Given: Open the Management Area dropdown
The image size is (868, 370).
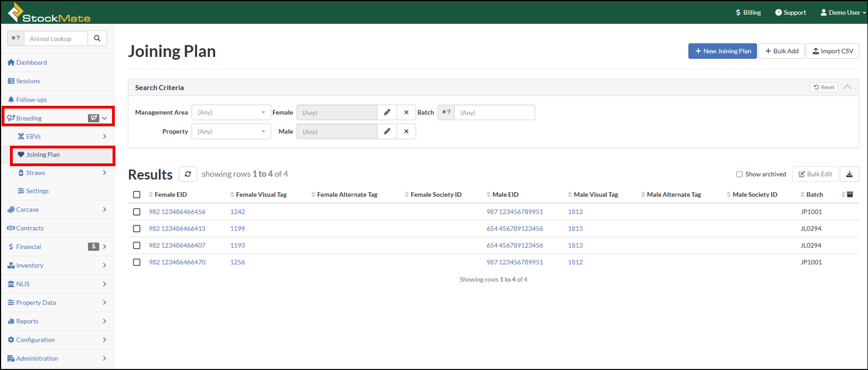Looking at the screenshot, I should (x=231, y=112).
